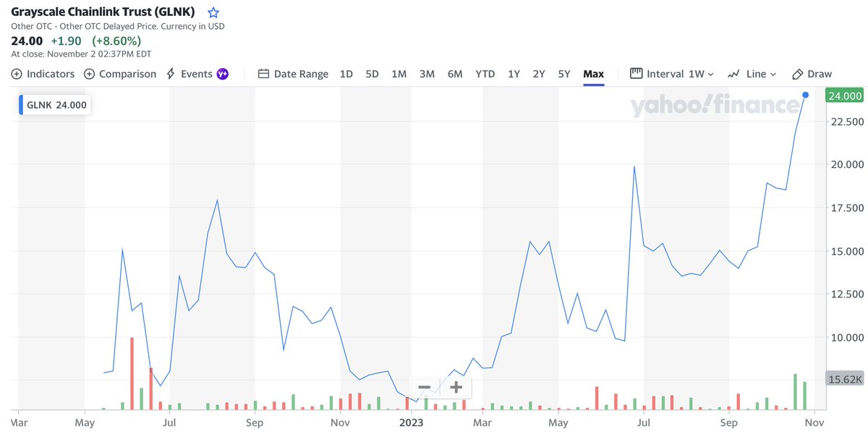Select the 3M range
Image resolution: width=868 pixels, height=442 pixels.
click(x=427, y=74)
